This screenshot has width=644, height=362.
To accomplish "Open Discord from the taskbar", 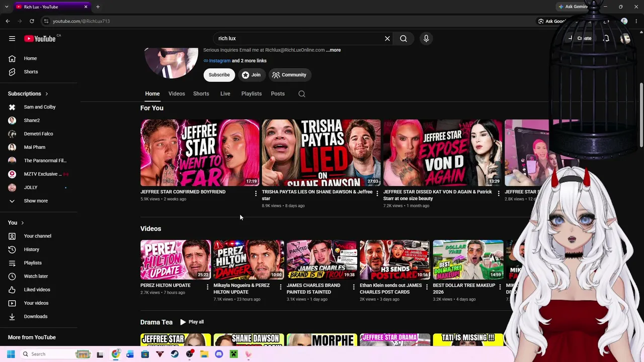I will click(x=219, y=354).
